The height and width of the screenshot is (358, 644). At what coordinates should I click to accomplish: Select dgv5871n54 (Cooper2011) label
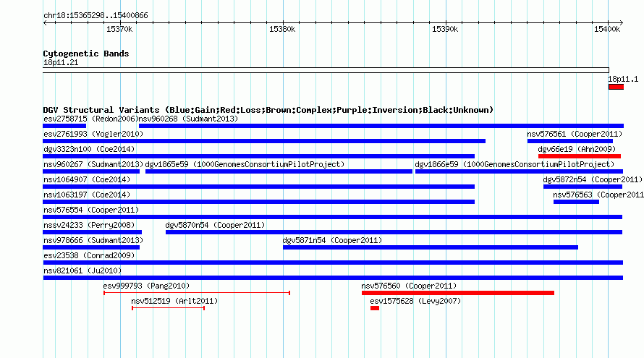click(332, 241)
